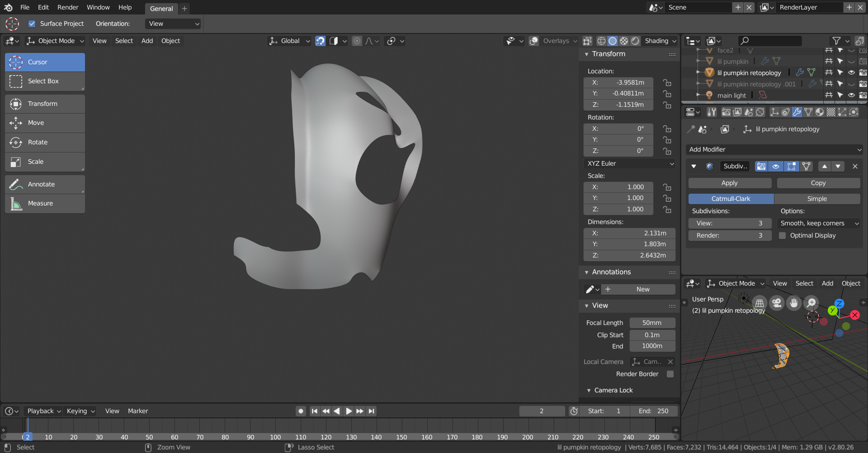Open the Render menu

tap(68, 7)
